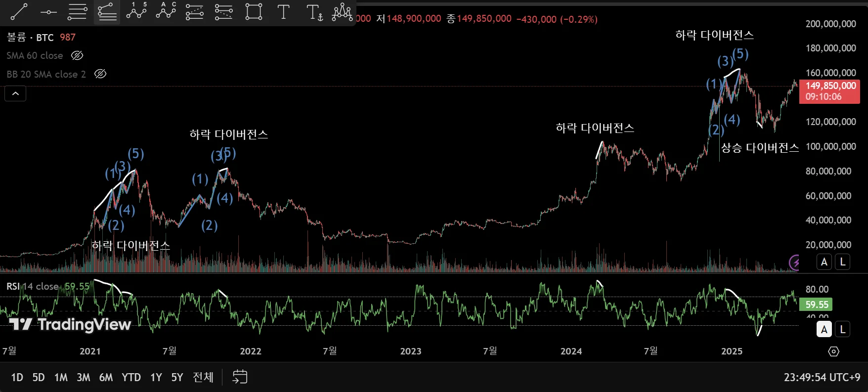The image size is (868, 392).
Task: Toggle visibility of BB 20 SMA indicator
Action: [x=100, y=74]
